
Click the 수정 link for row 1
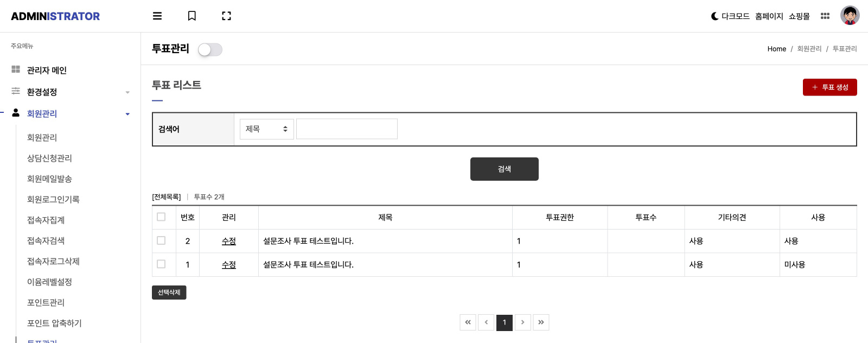(229, 265)
